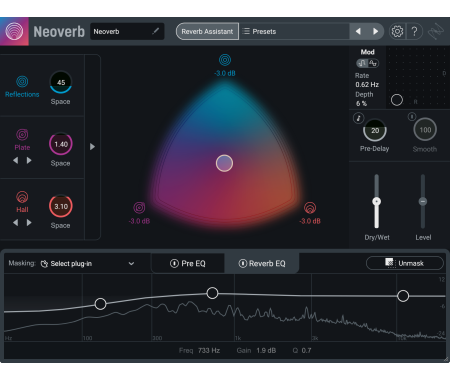
Task: Click the Plate icon at blend pad corner
Action: 139,208
